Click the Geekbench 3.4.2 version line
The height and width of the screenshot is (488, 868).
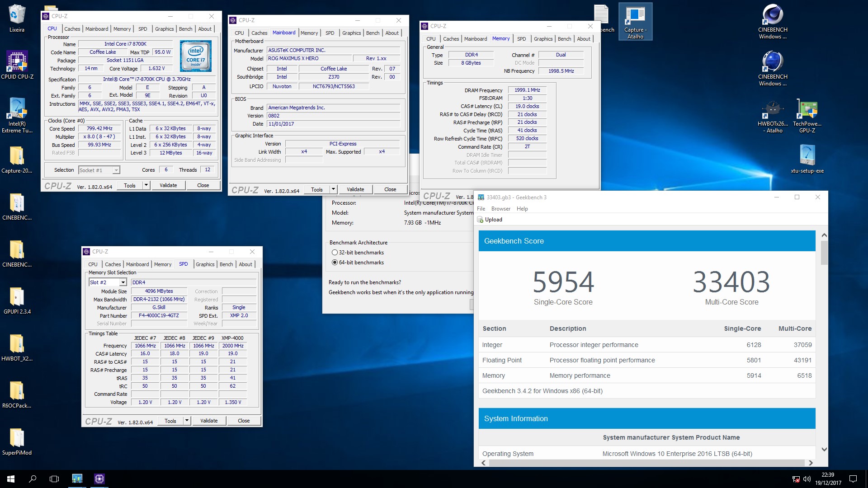pyautogui.click(x=542, y=391)
